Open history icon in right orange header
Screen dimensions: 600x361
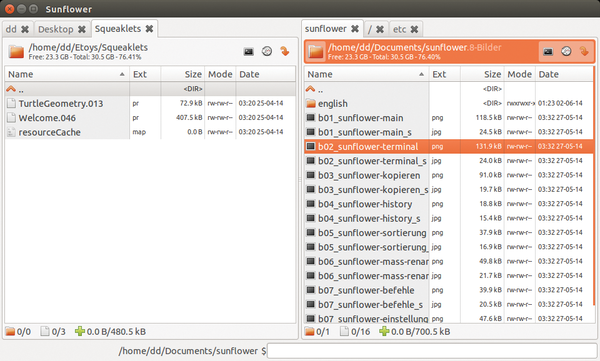(566, 51)
